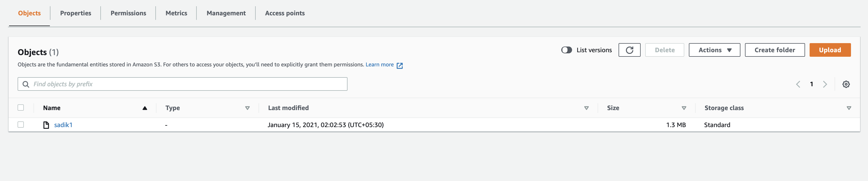The height and width of the screenshot is (181, 868).
Task: Select the sadik1 row checkbox
Action: (x=21, y=125)
